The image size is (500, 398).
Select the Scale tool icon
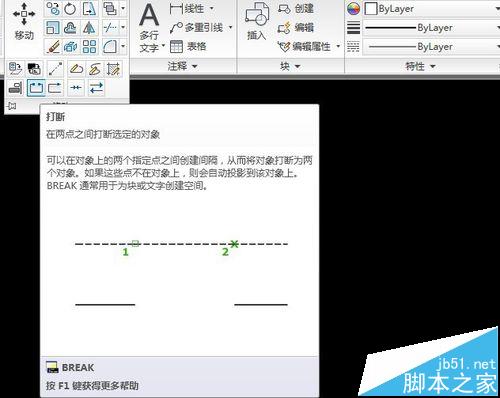[53, 28]
